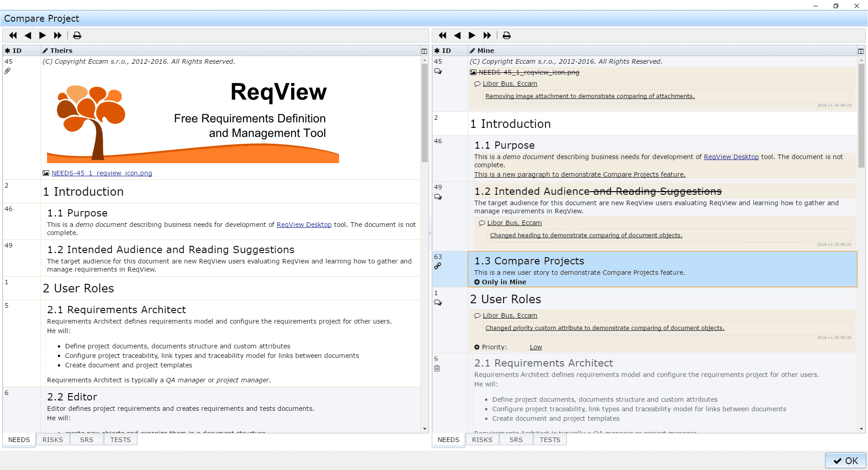Click trash icon for row 5 in Mine

(x=437, y=368)
